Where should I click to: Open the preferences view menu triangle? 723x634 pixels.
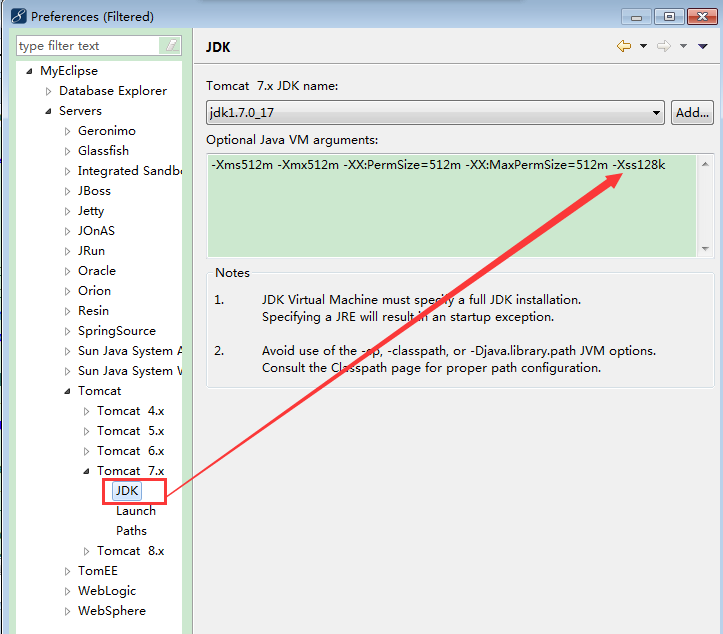(x=703, y=46)
